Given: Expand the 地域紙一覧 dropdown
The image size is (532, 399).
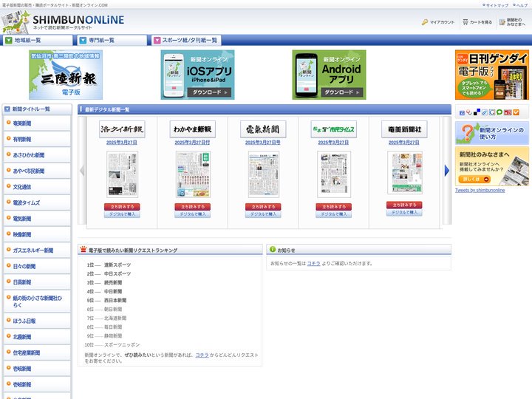Looking at the screenshot, I should pos(38,40).
